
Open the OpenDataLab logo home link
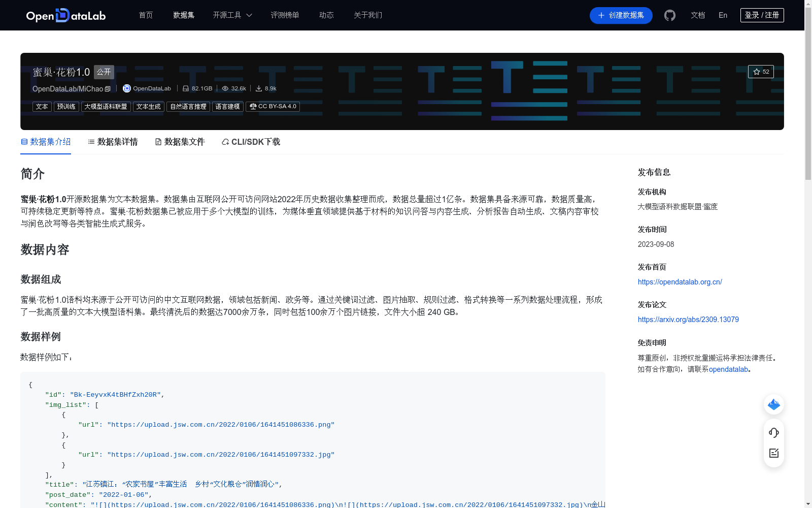tap(65, 15)
